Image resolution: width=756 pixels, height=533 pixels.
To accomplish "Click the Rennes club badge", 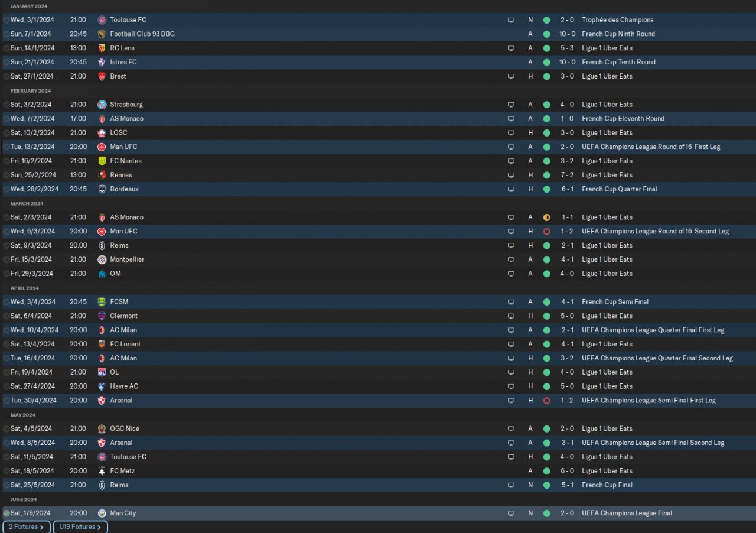I will (x=102, y=175).
